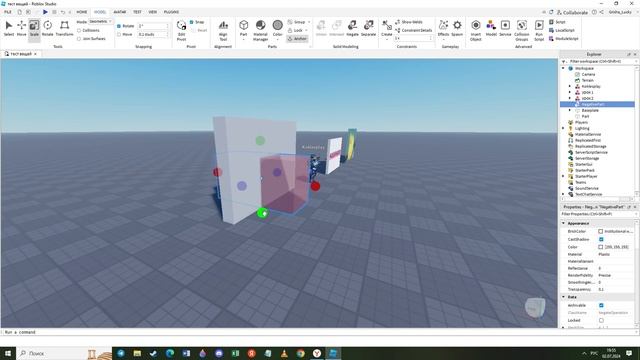Toggle the Move snapping checkbox
This screenshot has height=360, width=640.
click(119, 35)
